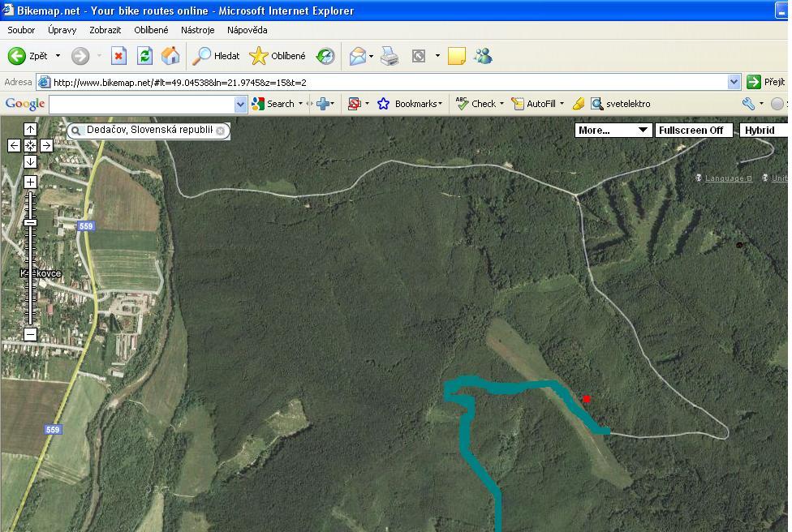Click the map zoom slider handle
Image resolution: width=792 pixels, height=532 pixels.
30,222
